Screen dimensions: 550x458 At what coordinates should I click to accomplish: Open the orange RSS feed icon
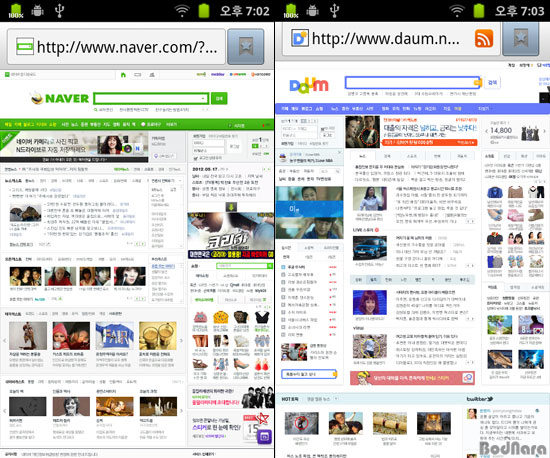pyautogui.click(x=484, y=38)
